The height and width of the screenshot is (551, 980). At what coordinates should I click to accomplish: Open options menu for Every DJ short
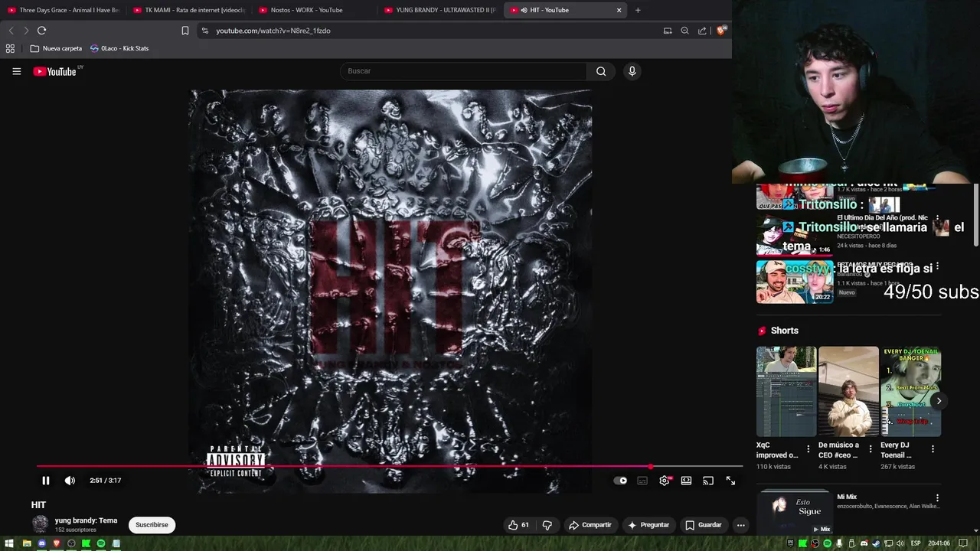pos(933,449)
